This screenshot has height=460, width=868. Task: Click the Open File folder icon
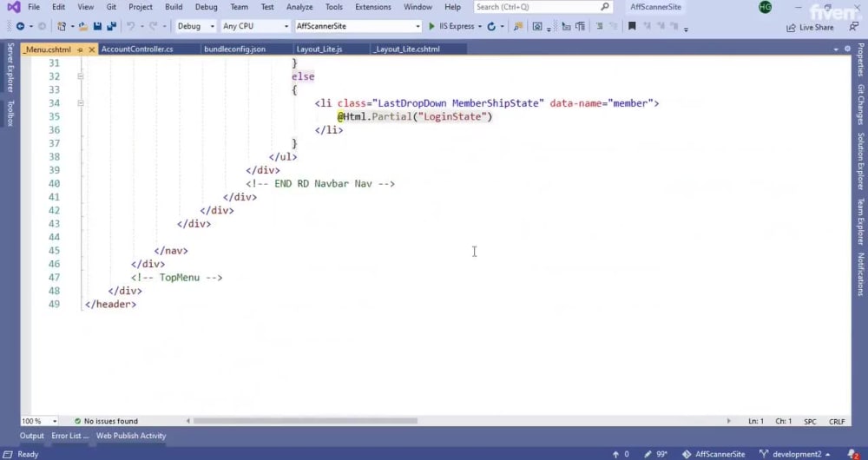coord(83,26)
